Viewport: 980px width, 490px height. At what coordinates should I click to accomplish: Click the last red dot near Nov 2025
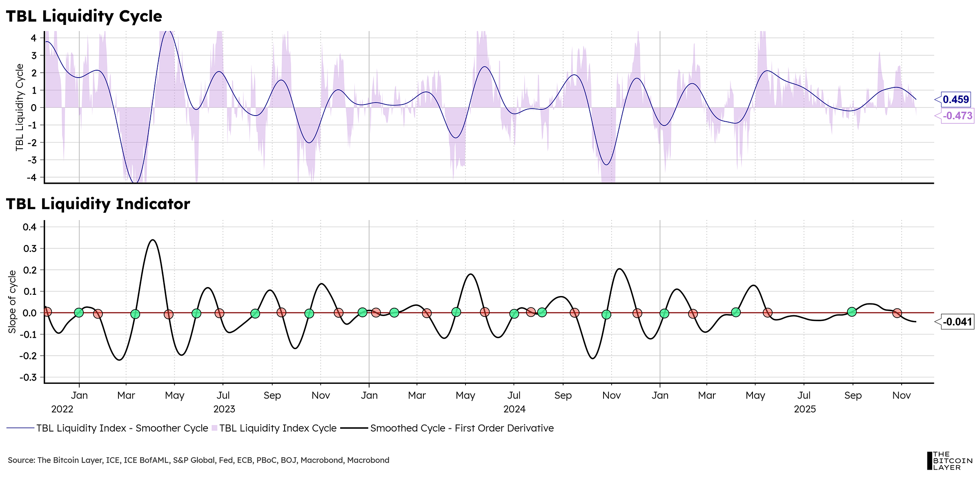tap(897, 313)
